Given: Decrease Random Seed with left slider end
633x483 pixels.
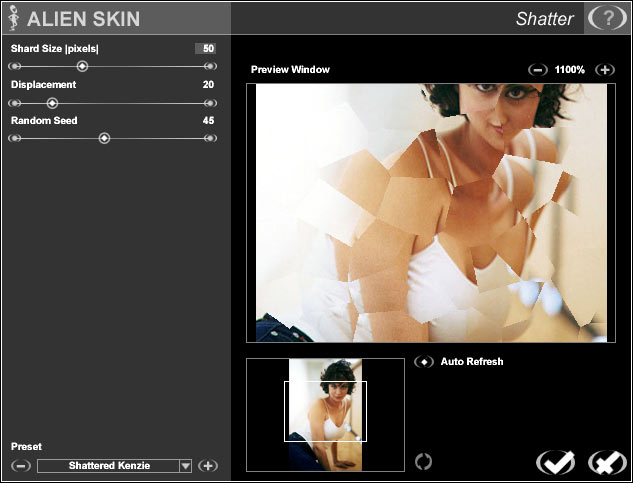Looking at the screenshot, I should (15, 139).
